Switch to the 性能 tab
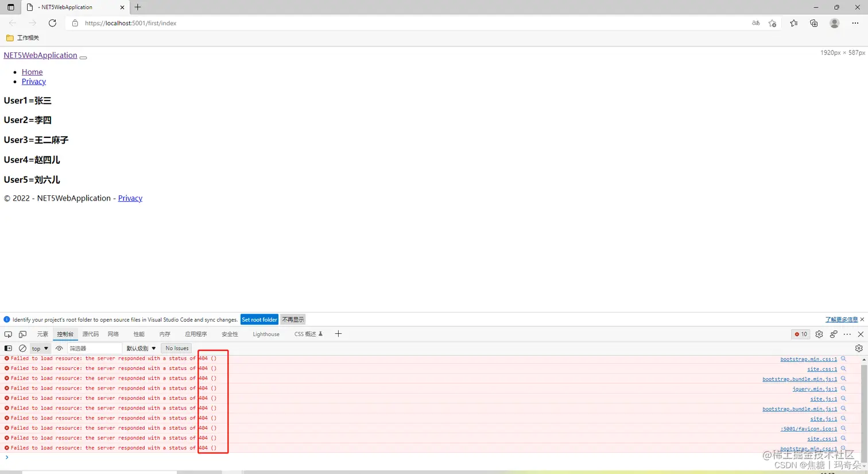This screenshot has width=868, height=474. click(139, 334)
